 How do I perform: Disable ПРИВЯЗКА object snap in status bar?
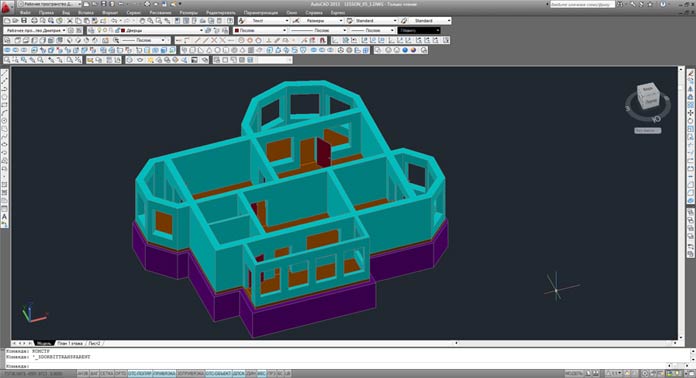pyautogui.click(x=164, y=374)
